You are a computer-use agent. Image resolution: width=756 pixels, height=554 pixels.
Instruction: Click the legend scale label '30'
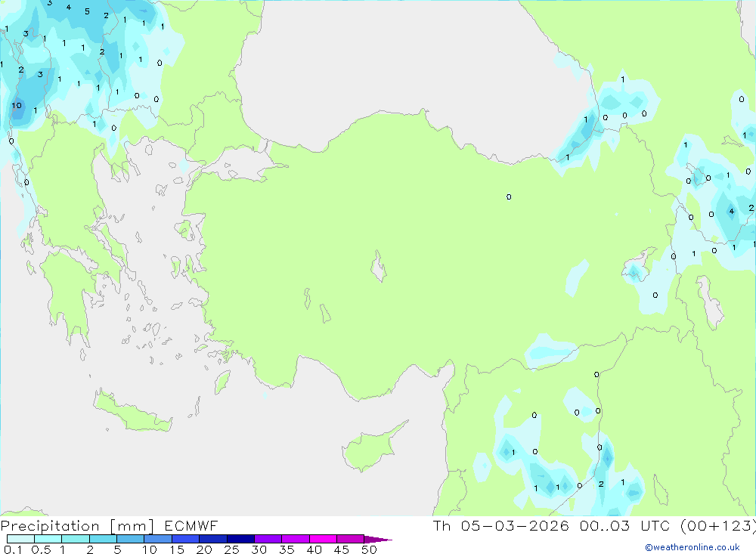tap(259, 549)
